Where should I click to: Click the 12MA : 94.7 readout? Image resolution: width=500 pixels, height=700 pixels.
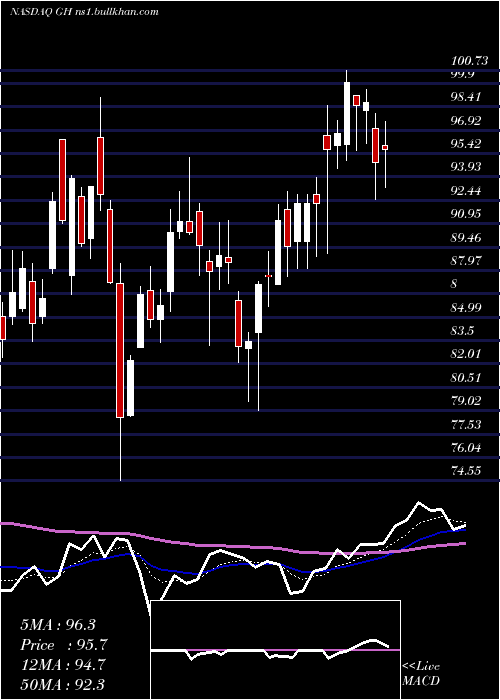tap(62, 664)
